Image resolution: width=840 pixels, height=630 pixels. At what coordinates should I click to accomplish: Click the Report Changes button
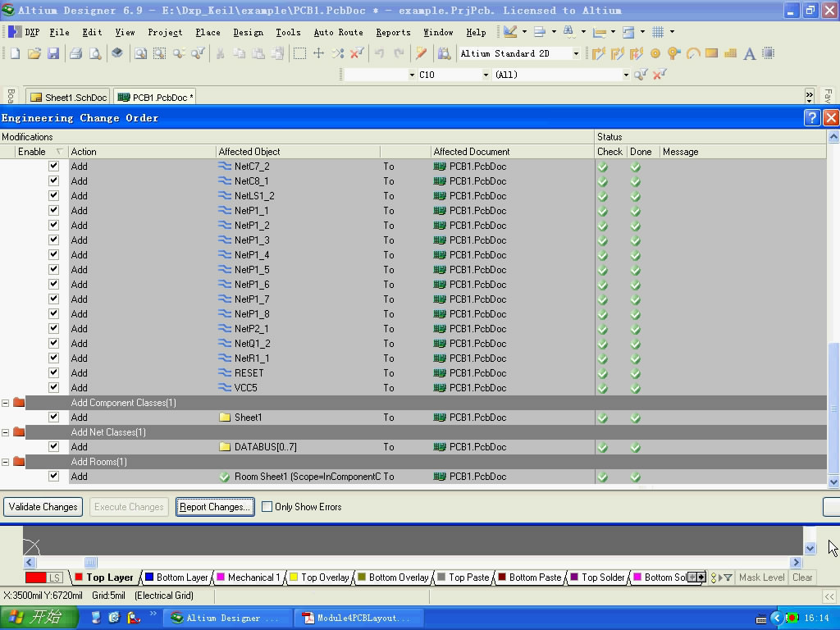(x=215, y=507)
